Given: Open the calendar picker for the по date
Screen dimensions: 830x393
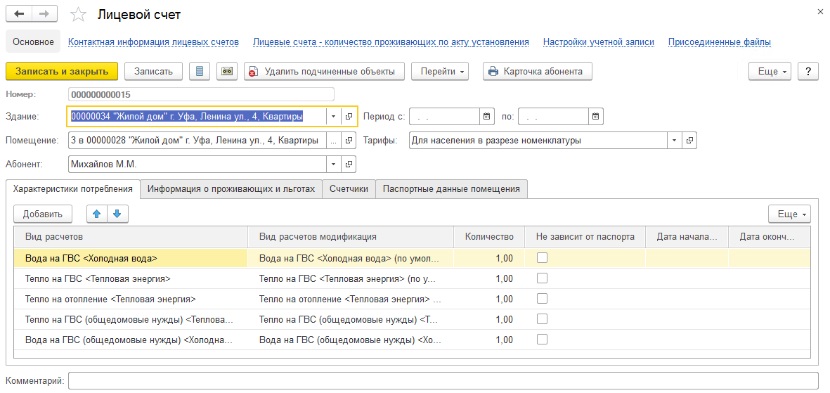Looking at the screenshot, I should (596, 117).
